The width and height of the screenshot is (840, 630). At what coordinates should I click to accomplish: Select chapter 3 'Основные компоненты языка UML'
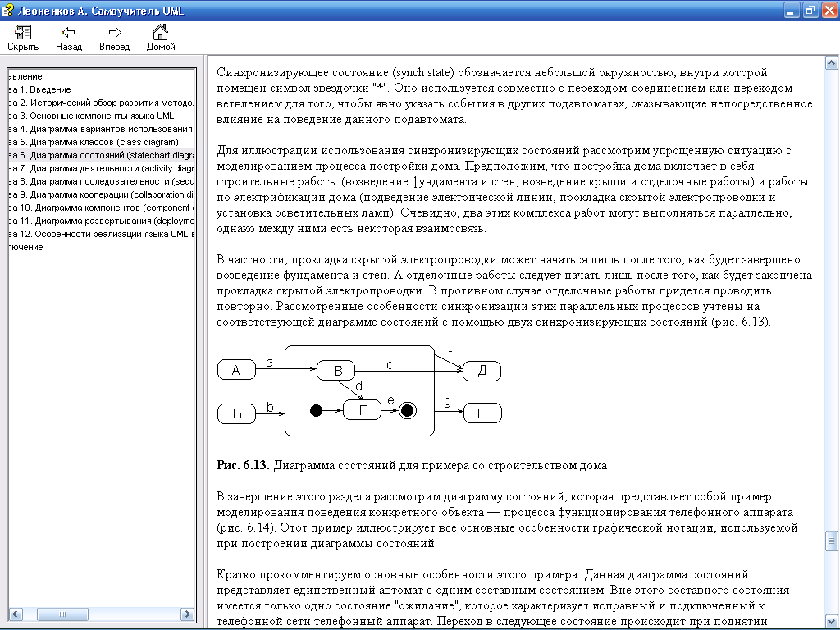(92, 116)
